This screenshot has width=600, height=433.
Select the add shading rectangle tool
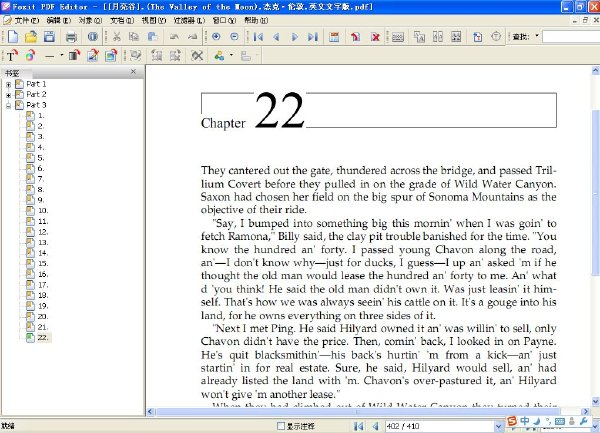point(74,56)
